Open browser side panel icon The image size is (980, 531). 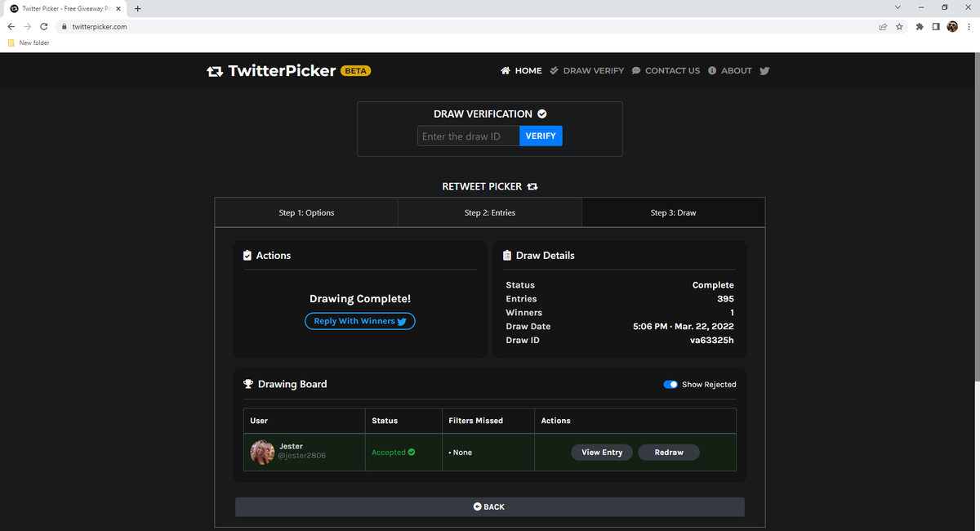[x=936, y=26]
